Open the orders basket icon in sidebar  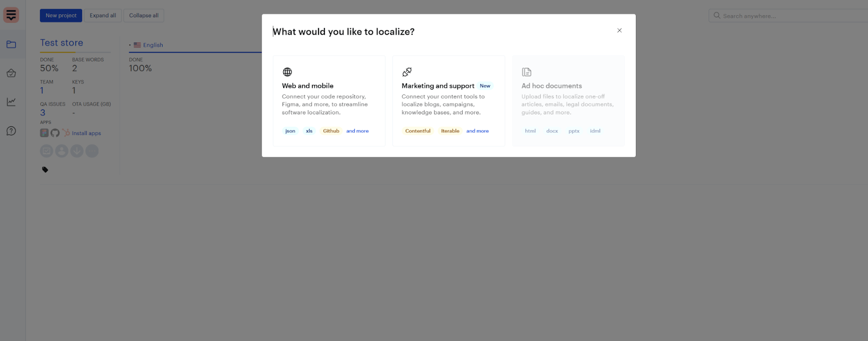click(x=11, y=73)
